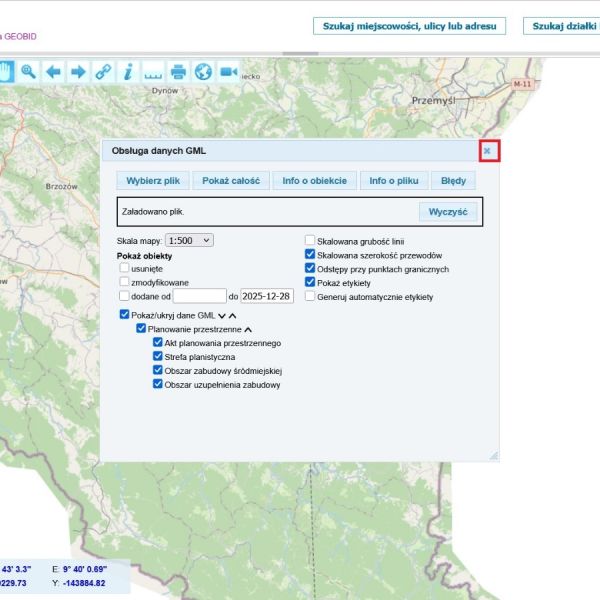The width and height of the screenshot is (600, 600).
Task: Open the Info o pliku tab
Action: click(x=392, y=181)
